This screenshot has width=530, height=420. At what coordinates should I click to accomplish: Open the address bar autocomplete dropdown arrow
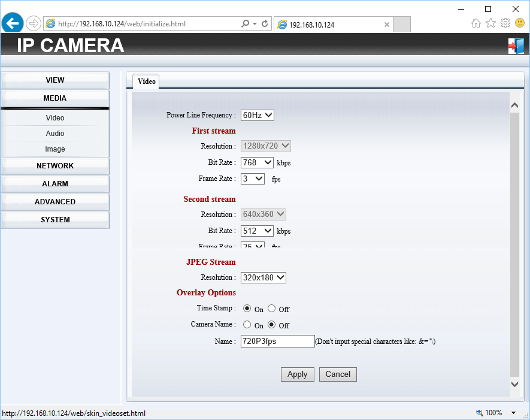coord(255,24)
